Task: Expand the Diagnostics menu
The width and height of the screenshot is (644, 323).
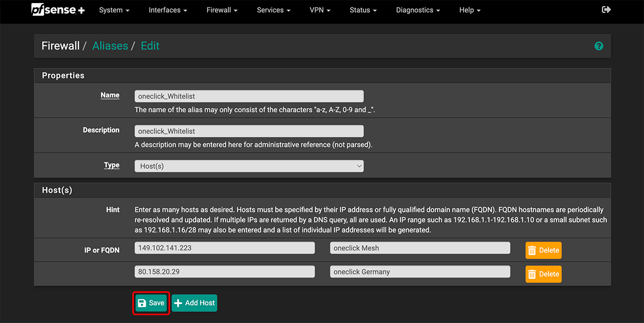Action: 418,10
